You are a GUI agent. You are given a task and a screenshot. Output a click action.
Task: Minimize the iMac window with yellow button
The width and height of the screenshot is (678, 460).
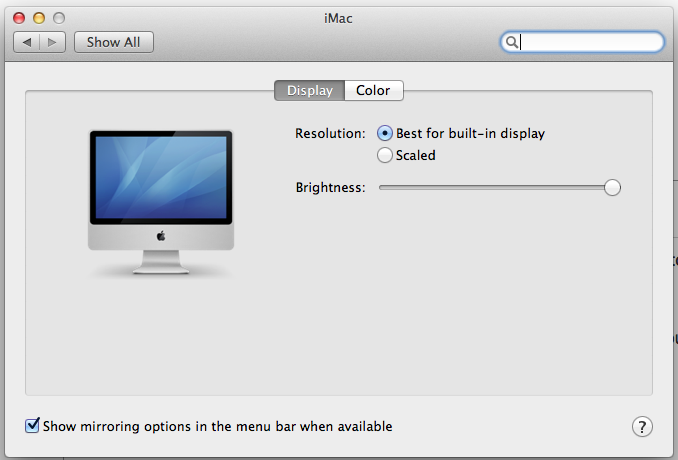(x=39, y=18)
